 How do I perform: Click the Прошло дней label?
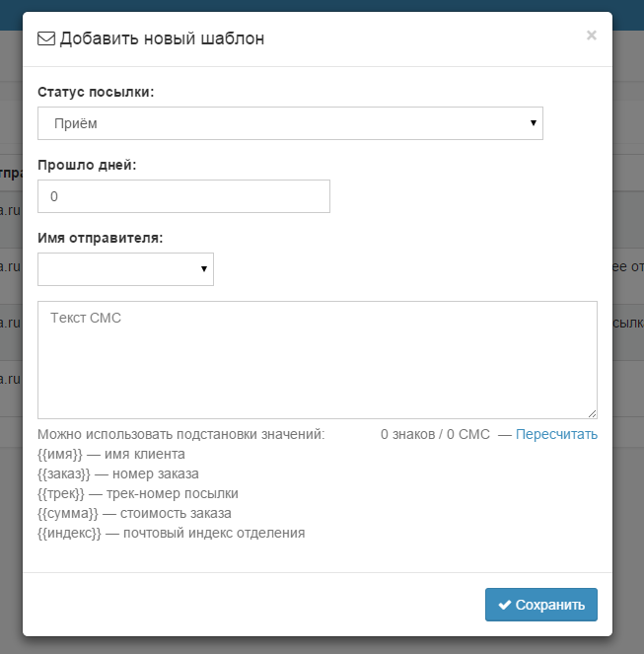click(87, 165)
